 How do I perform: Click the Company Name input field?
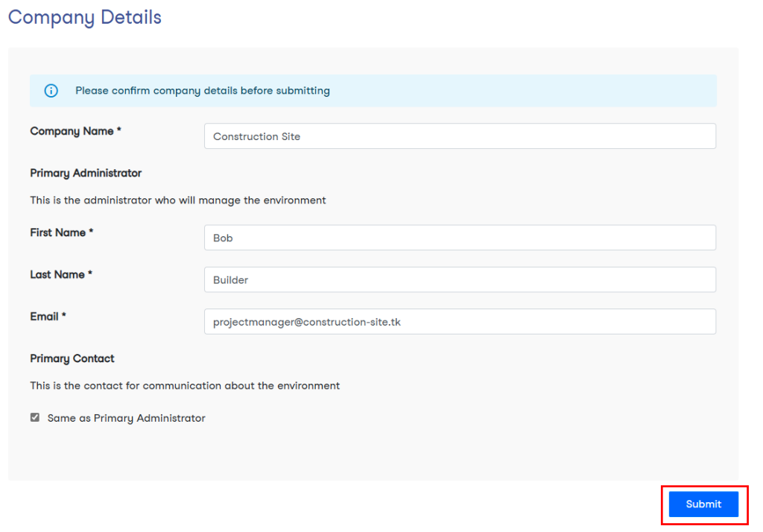pos(460,136)
